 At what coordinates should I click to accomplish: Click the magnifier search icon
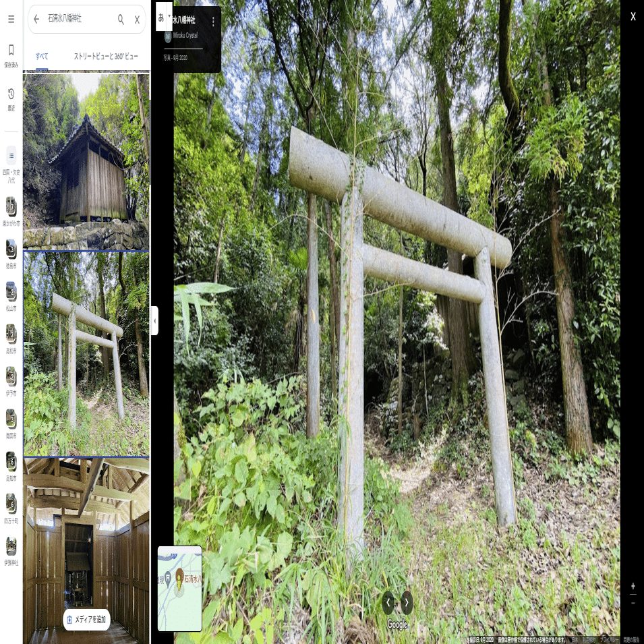tap(121, 20)
